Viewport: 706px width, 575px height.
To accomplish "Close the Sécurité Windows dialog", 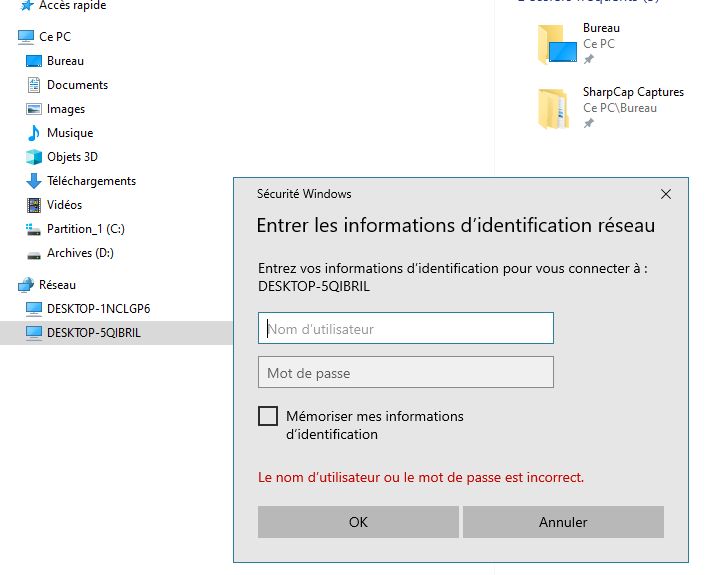I will [666, 194].
